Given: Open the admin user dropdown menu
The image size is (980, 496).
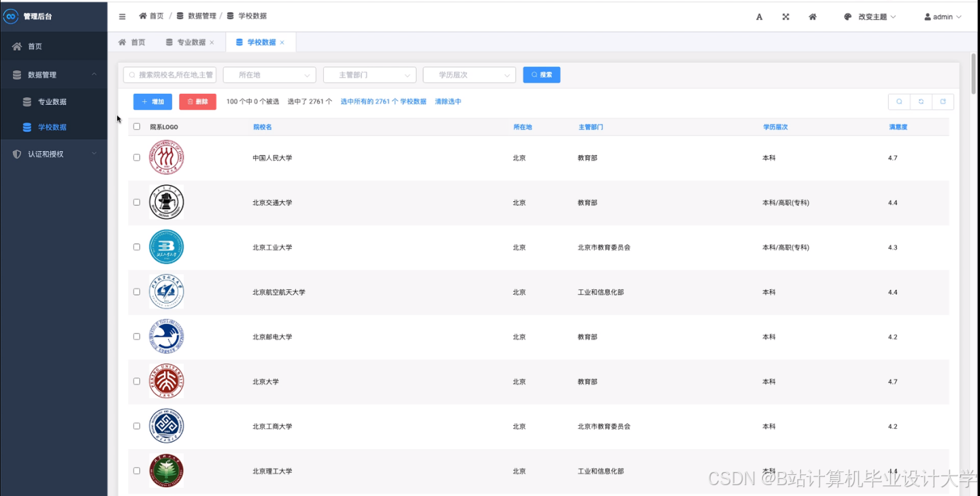Looking at the screenshot, I should click(x=942, y=16).
